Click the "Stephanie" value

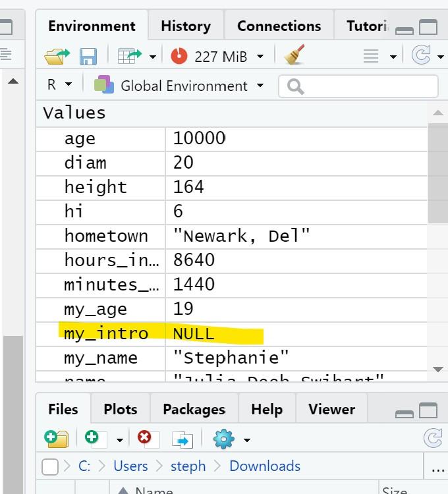click(x=231, y=358)
